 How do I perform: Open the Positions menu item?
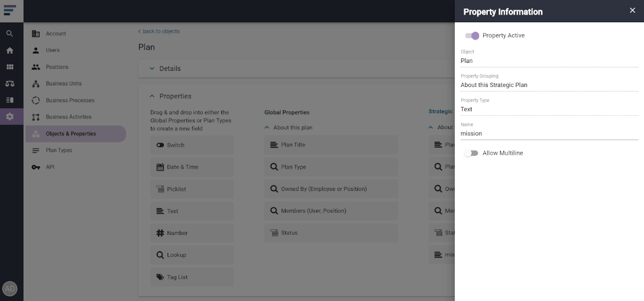(x=57, y=67)
